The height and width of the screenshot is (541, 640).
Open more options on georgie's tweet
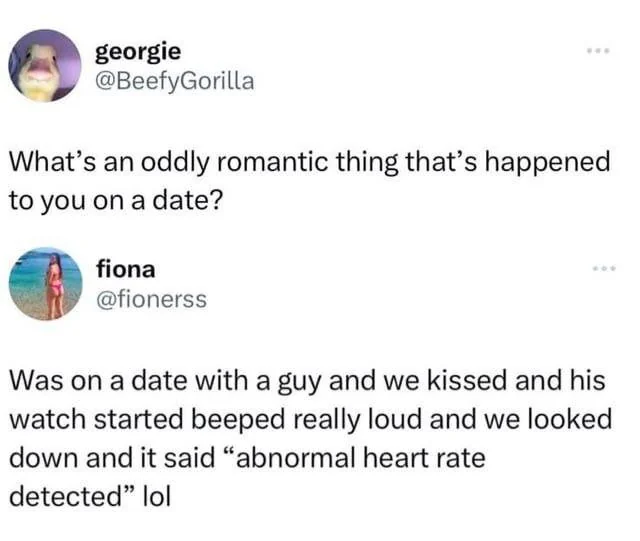tap(598, 51)
